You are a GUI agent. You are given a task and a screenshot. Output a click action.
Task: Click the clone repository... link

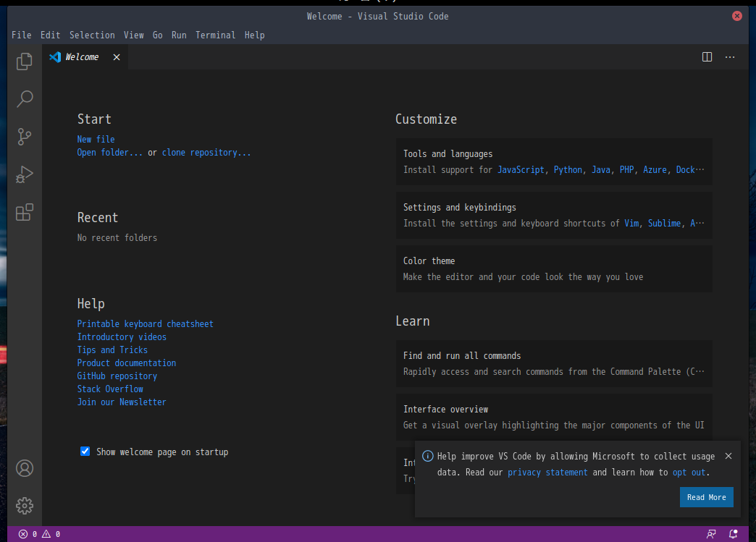point(206,152)
